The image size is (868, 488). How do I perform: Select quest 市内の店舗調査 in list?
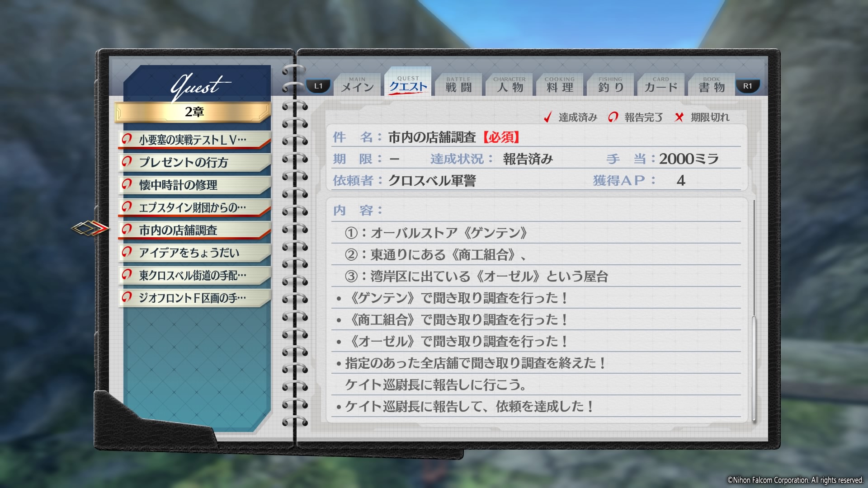click(x=195, y=230)
